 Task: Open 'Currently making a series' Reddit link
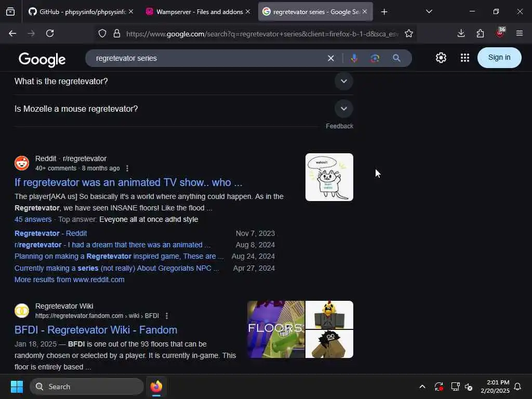click(117, 269)
